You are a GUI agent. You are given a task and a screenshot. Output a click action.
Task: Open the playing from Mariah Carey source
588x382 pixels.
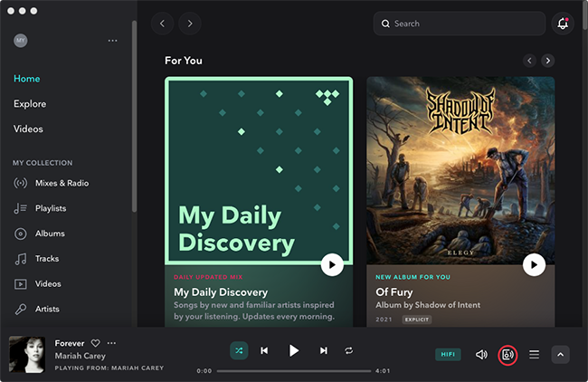109,368
